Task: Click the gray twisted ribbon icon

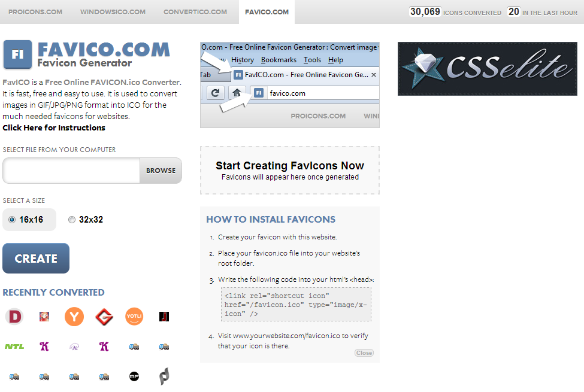Action: tap(164, 376)
